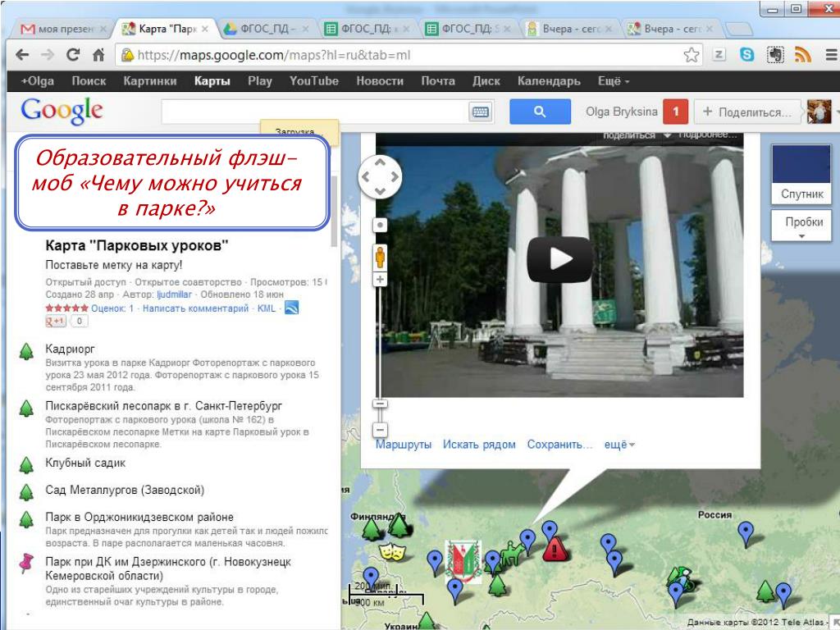Switch to the Google Drive ФГОС_ПД tab
This screenshot has height=630, width=840.
point(267,29)
